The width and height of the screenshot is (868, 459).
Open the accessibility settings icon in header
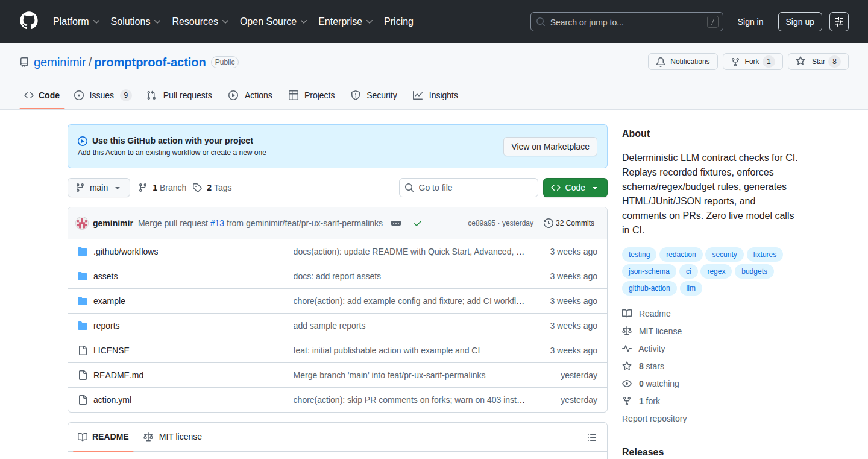click(838, 22)
